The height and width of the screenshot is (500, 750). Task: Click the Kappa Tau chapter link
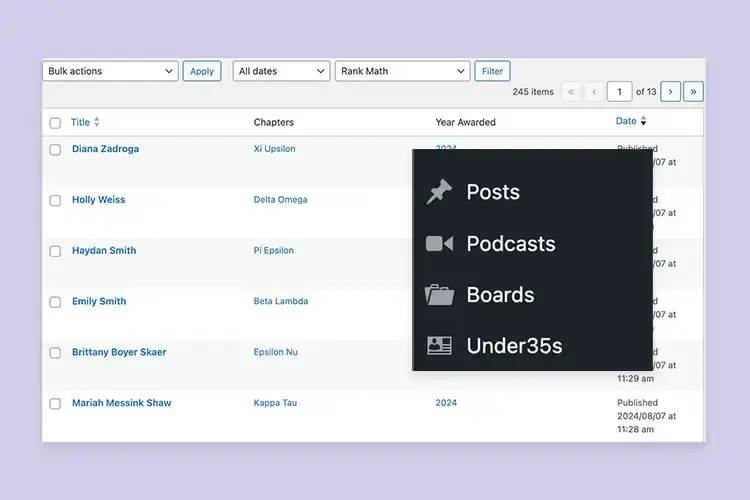[275, 403]
